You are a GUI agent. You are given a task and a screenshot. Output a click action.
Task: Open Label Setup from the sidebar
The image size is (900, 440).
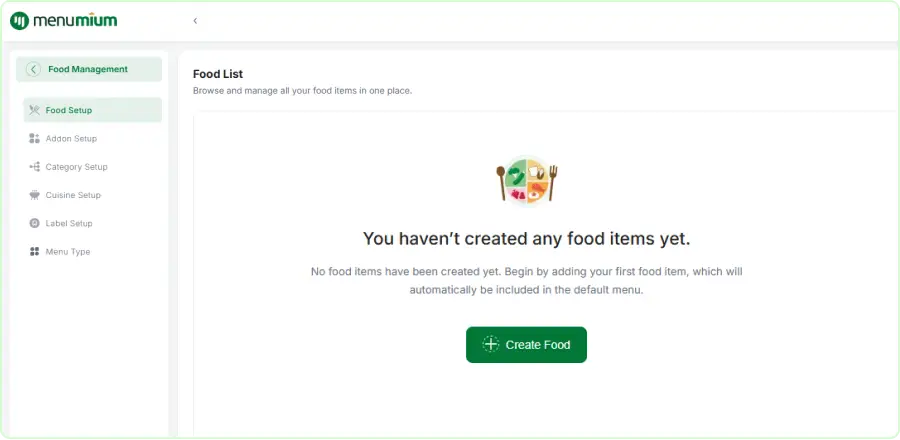[92, 223]
